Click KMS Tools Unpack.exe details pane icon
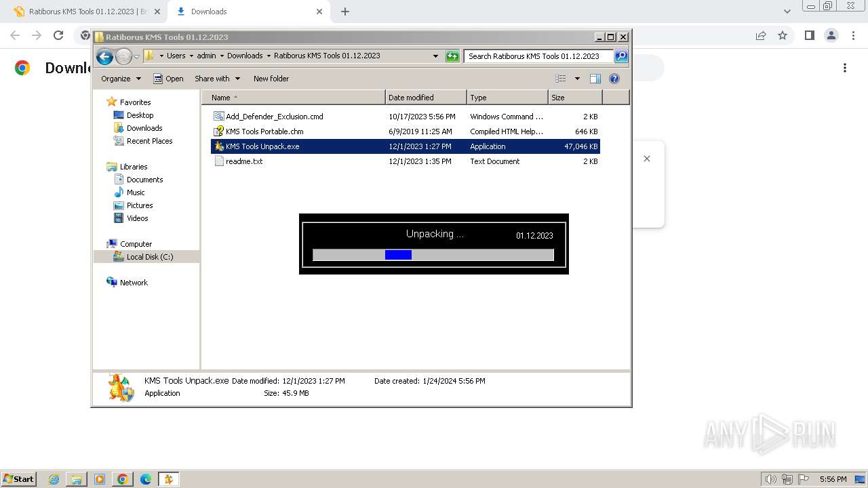 tap(121, 388)
